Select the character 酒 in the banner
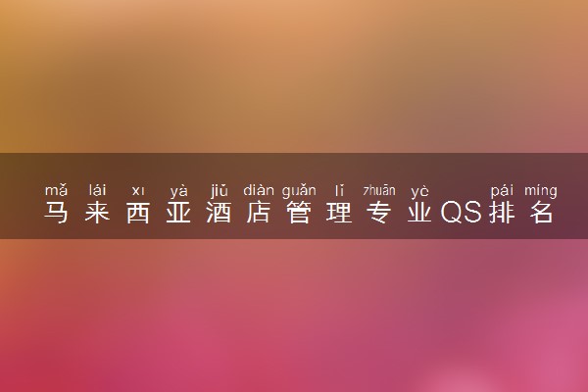This screenshot has width=588, height=392. (x=219, y=213)
